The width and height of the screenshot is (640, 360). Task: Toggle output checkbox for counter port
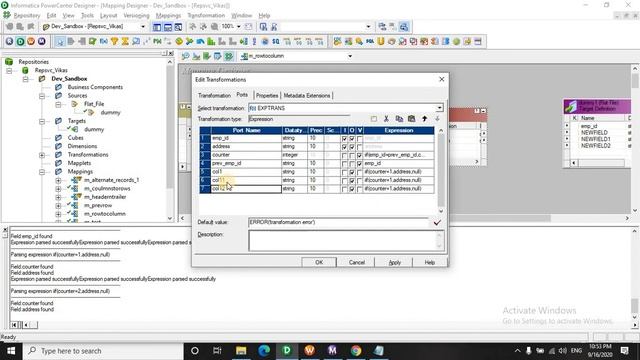(352, 156)
